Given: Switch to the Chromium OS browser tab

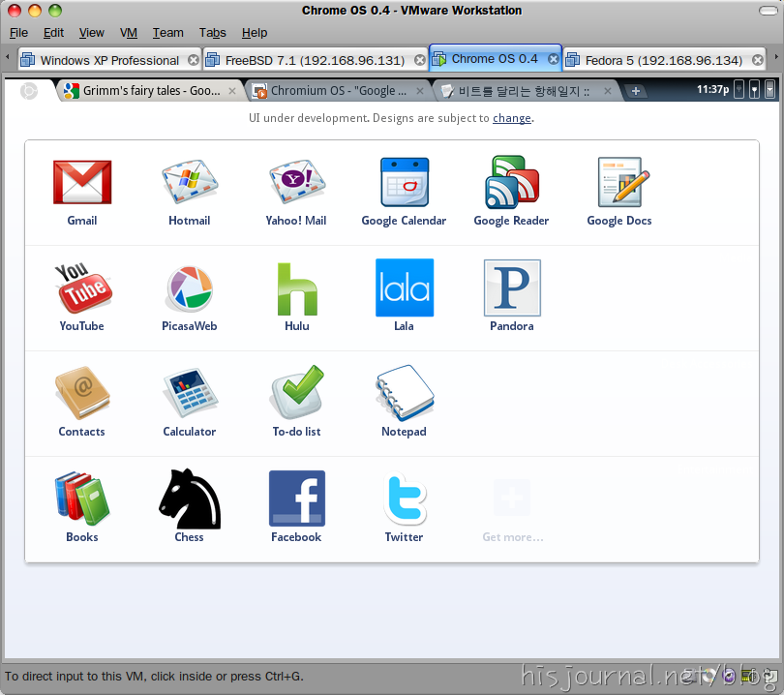Looking at the screenshot, I should click(x=338, y=90).
